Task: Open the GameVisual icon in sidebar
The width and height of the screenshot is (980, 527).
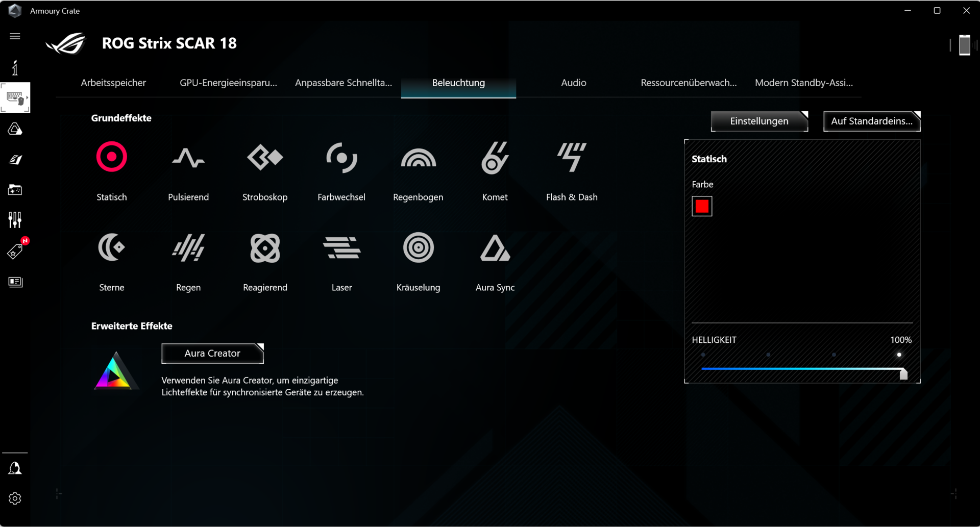Action: click(15, 160)
